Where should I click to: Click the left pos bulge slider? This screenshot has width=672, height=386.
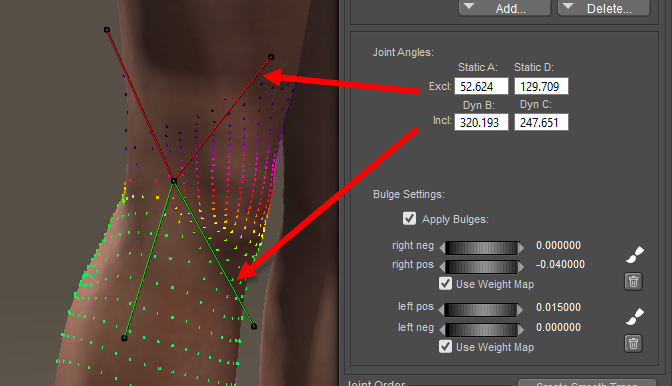(482, 310)
